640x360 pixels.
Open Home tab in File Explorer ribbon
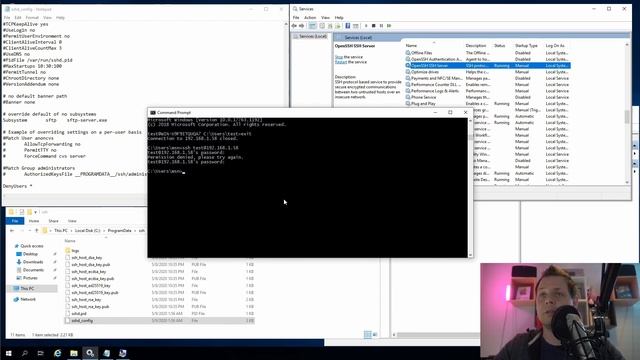click(x=34, y=221)
